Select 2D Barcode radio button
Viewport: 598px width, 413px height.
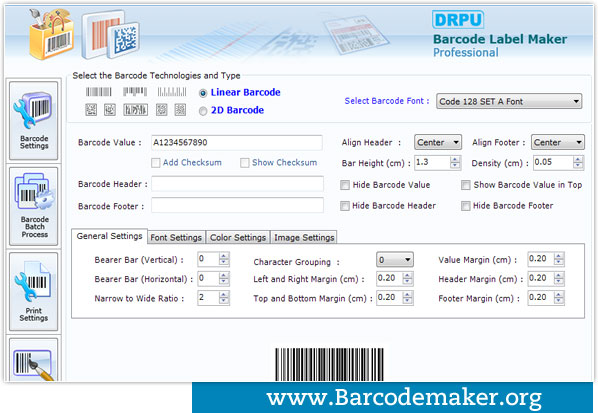[x=203, y=111]
